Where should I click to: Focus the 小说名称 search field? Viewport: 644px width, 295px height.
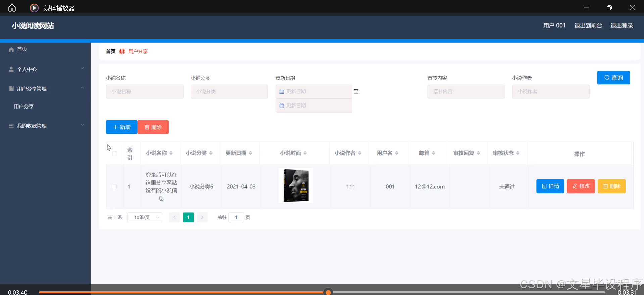pyautogui.click(x=145, y=92)
